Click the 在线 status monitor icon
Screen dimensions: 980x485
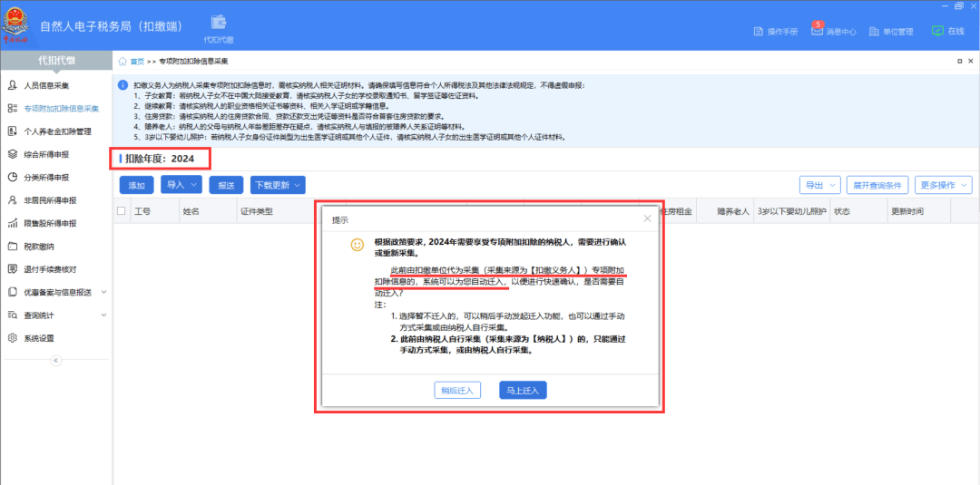pos(937,31)
